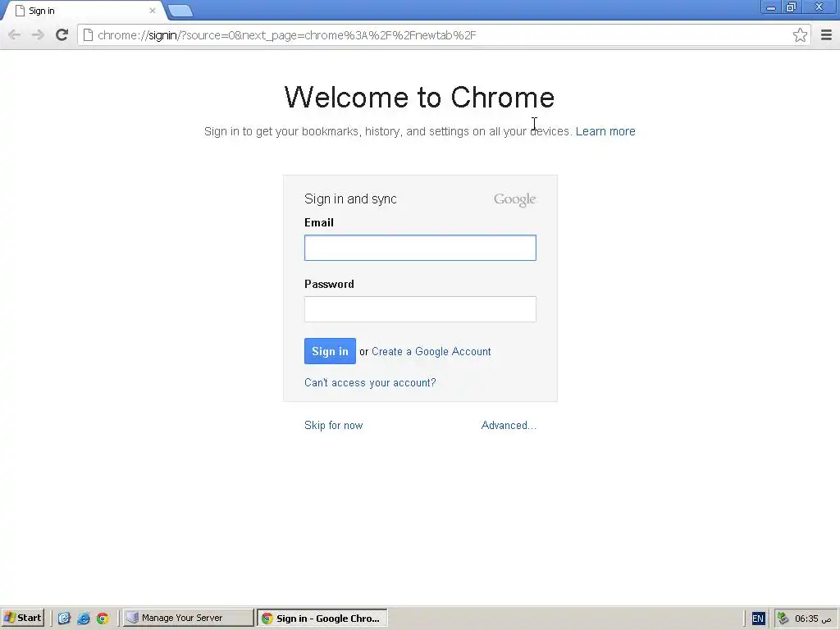Click the Email input field
Screen dimensions: 840x630
tap(420, 248)
